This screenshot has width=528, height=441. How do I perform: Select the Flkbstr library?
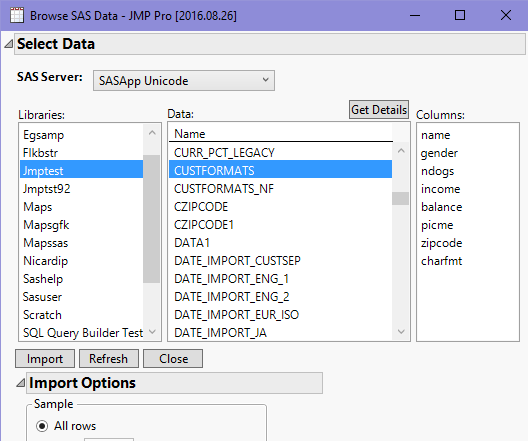tap(81, 153)
